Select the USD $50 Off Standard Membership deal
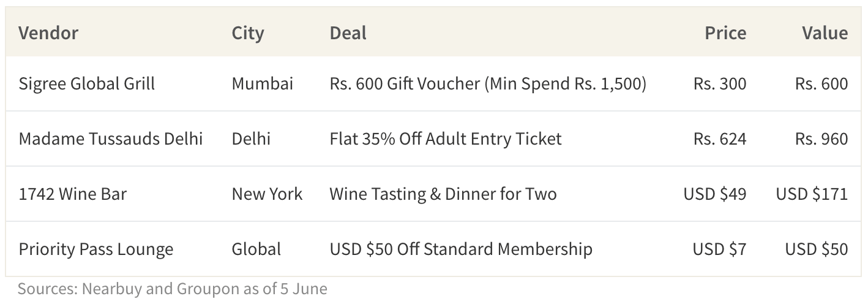 pos(461,249)
